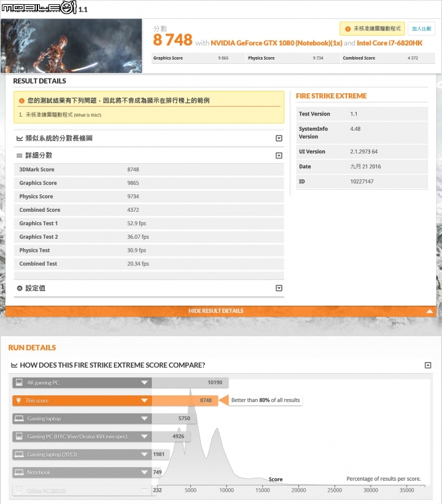Image resolution: width=442 pixels, height=504 pixels.
Task: Click the "What is this?" link
Action: [87, 115]
